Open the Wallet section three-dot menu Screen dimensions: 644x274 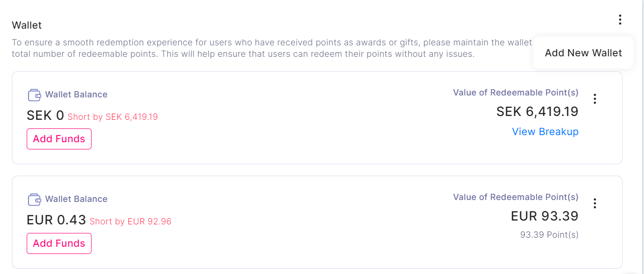[620, 20]
